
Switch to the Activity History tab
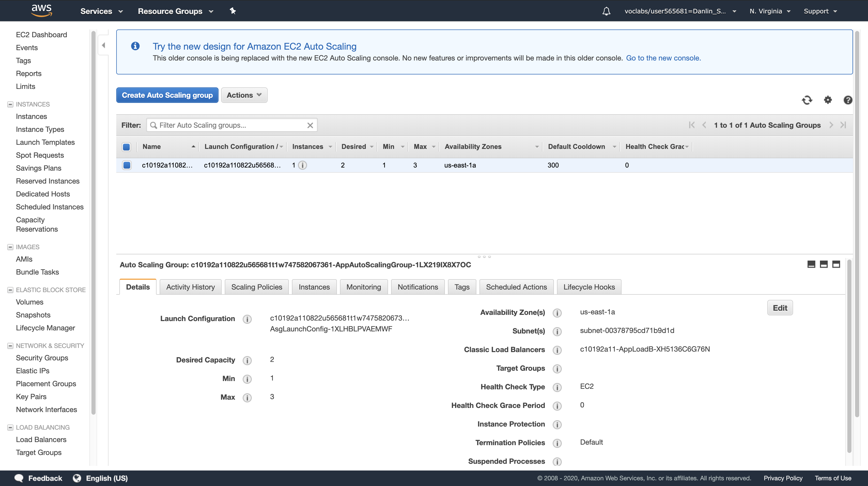(190, 287)
